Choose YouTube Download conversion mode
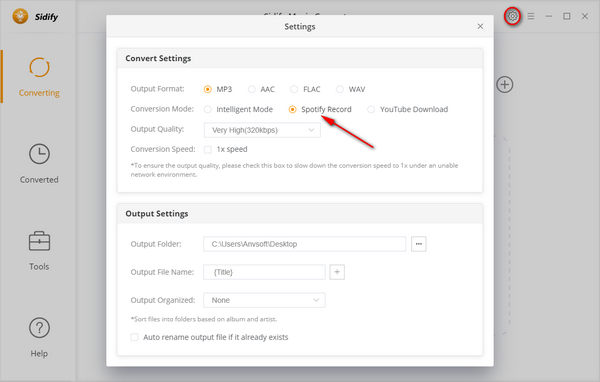 click(x=371, y=109)
